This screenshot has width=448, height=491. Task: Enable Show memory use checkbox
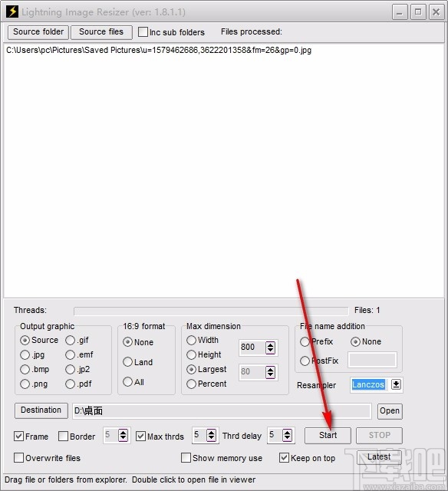186,458
